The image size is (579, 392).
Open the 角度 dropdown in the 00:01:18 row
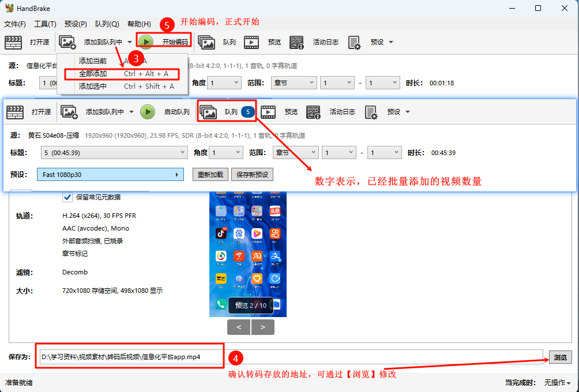[x=224, y=83]
